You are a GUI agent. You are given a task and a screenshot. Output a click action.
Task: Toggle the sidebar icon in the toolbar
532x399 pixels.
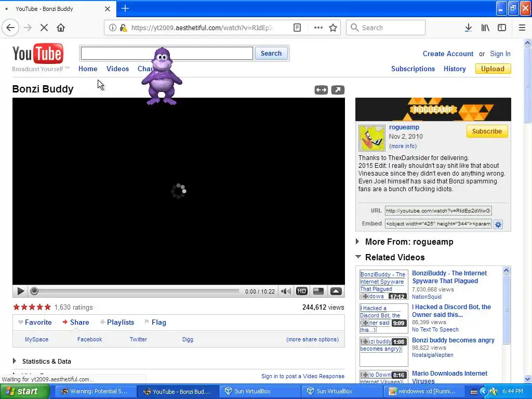pos(502,28)
